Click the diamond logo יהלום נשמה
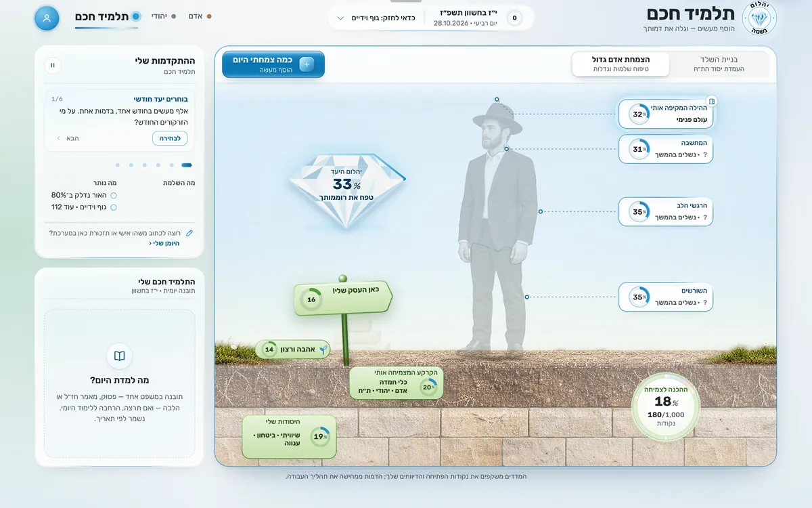812x508 pixels. click(759, 18)
